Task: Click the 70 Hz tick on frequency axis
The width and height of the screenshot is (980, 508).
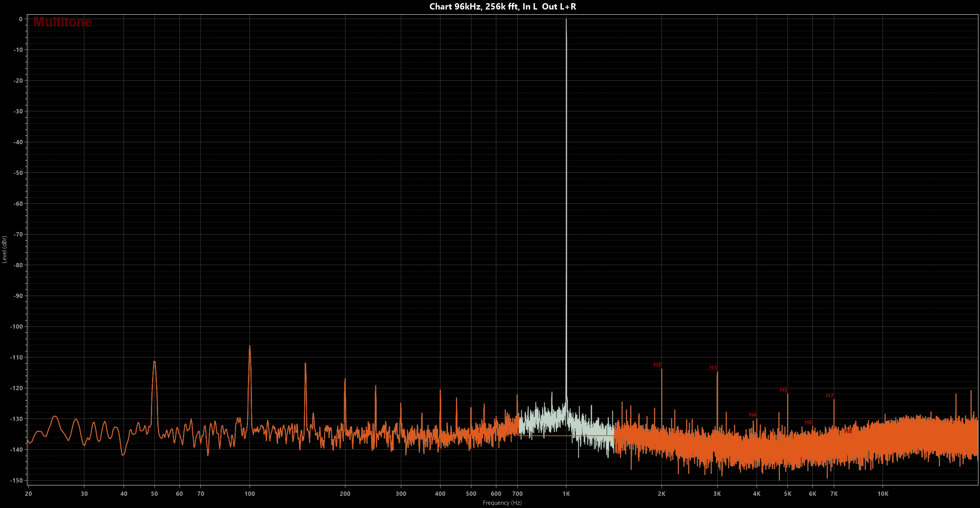Action: pos(201,494)
